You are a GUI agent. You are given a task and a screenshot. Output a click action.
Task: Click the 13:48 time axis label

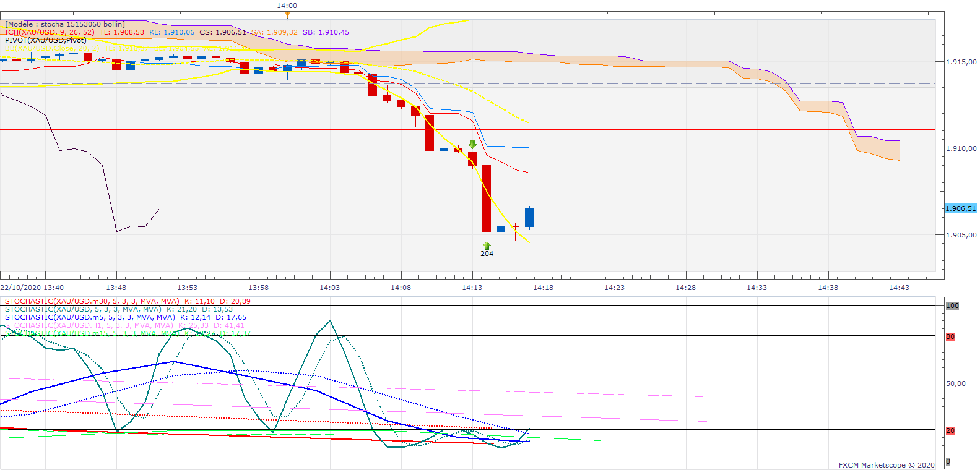tap(116, 288)
